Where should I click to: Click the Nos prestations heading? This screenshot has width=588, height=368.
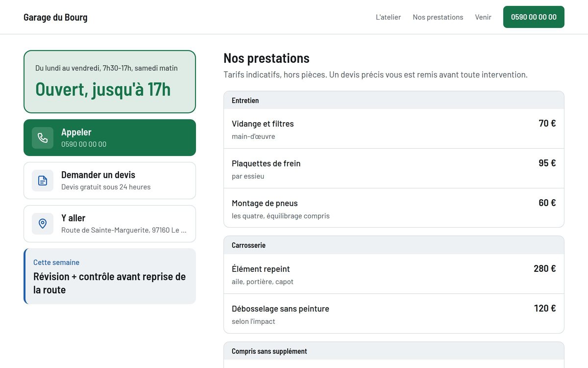[x=267, y=58]
